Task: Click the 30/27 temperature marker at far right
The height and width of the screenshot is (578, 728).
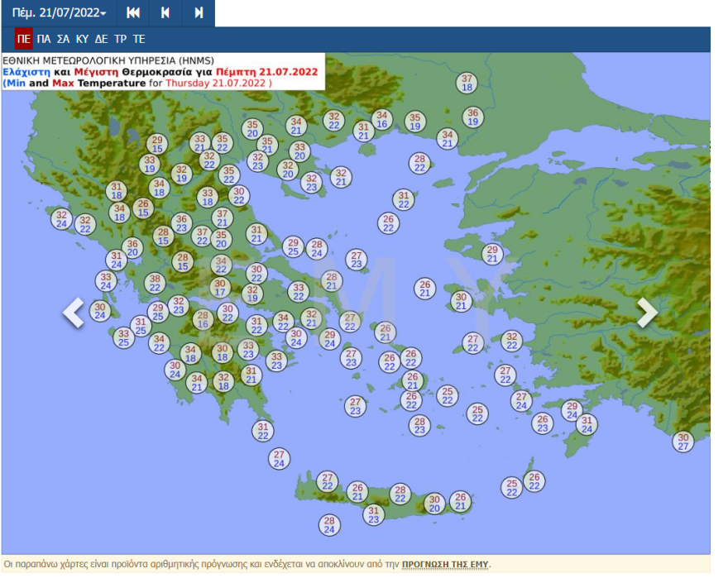Action: (682, 442)
